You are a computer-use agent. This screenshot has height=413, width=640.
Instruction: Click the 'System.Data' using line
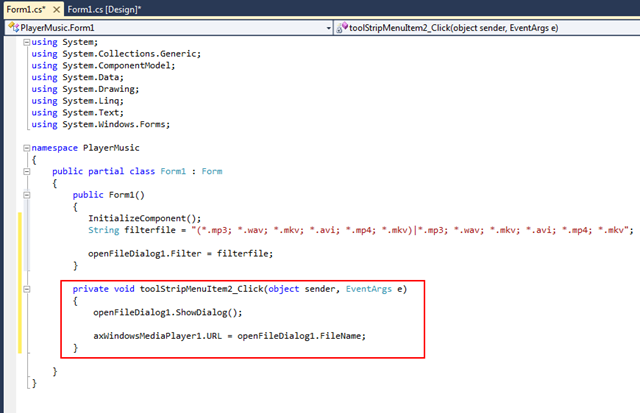[x=78, y=78]
